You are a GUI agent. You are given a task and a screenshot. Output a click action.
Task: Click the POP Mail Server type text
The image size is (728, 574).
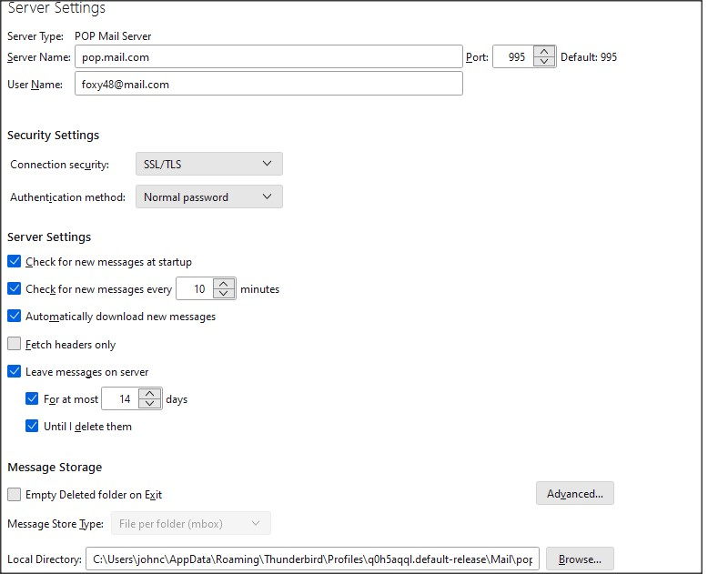(x=113, y=36)
